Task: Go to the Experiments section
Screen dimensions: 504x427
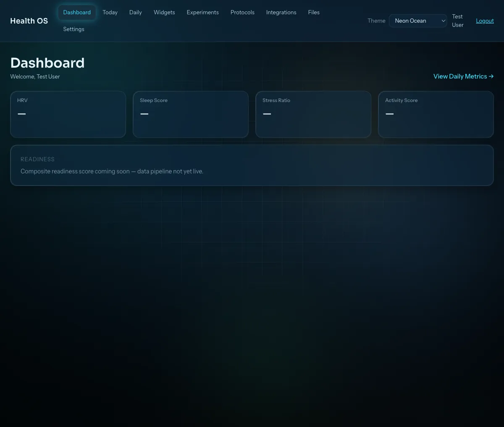Action: (202, 12)
